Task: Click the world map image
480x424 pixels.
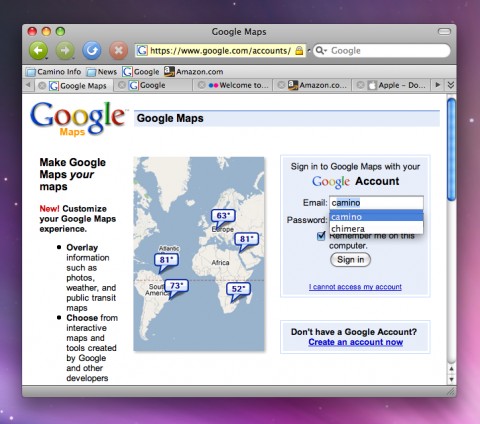Action: pyautogui.click(x=199, y=254)
